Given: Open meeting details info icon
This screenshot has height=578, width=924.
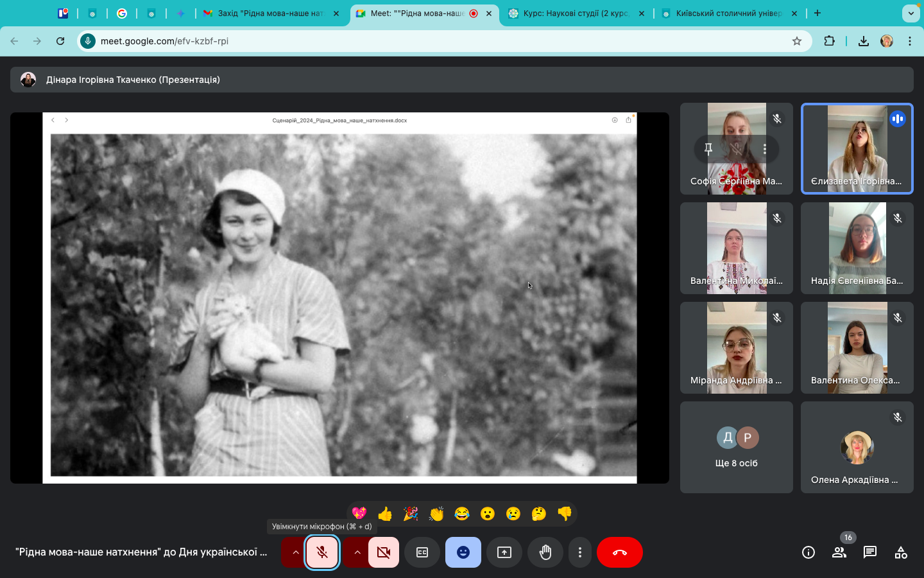Looking at the screenshot, I should 809,552.
